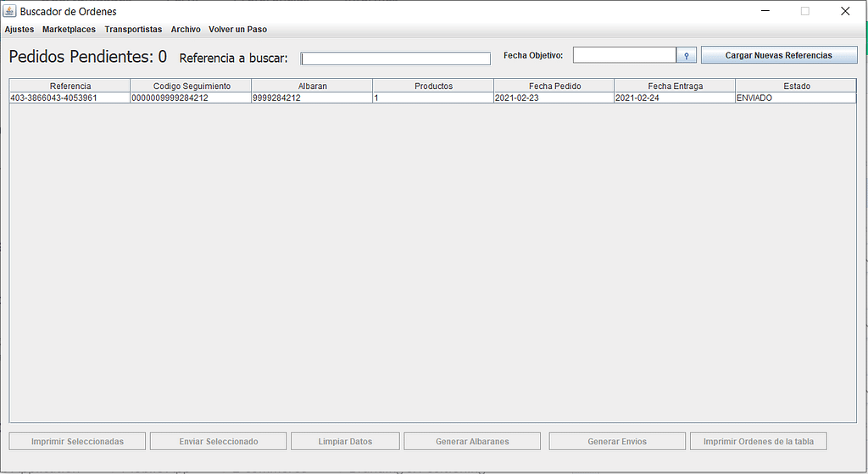Open the Ajustes menu
Viewport: 868px width, 474px height.
coord(19,30)
